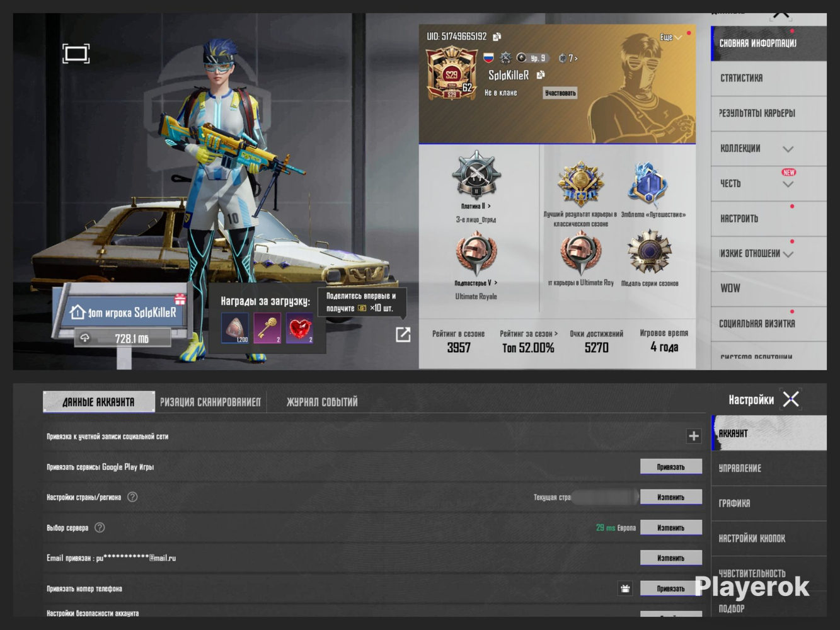Select Управление in the settings sidebar

point(769,469)
